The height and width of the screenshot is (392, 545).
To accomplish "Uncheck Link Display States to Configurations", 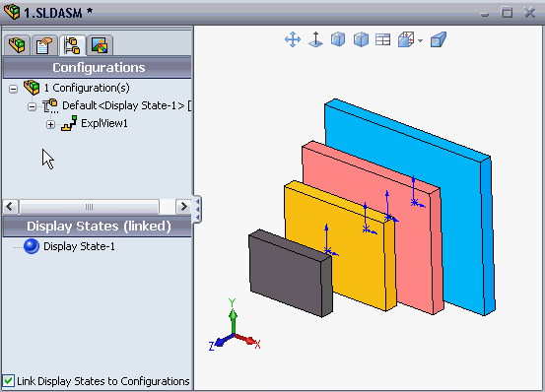I will [8, 381].
